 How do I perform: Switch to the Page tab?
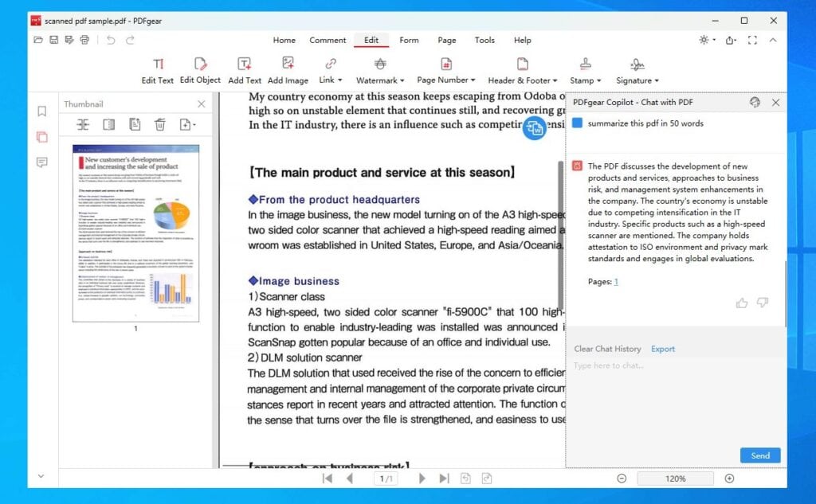[x=446, y=40]
